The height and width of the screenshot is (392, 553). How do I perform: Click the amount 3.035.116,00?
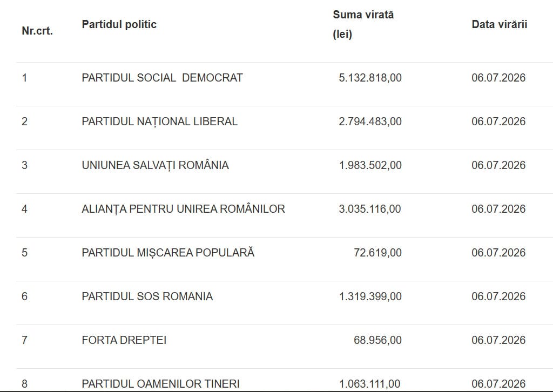pyautogui.click(x=370, y=209)
